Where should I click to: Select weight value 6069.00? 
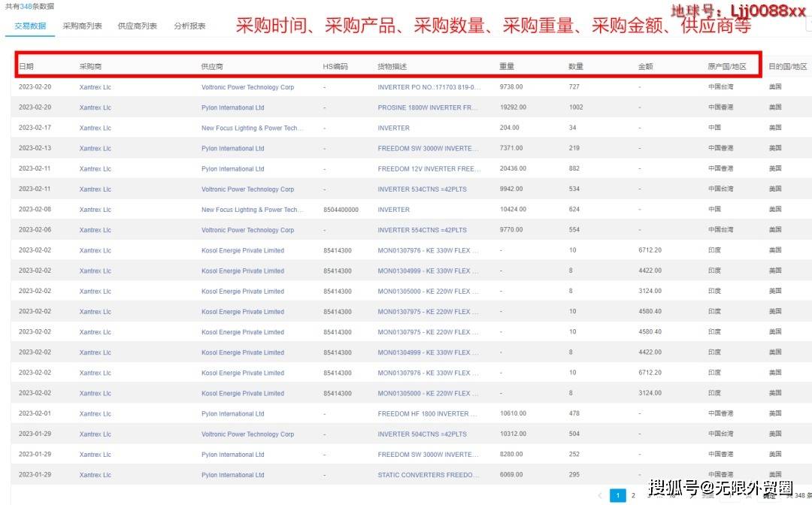pos(511,474)
